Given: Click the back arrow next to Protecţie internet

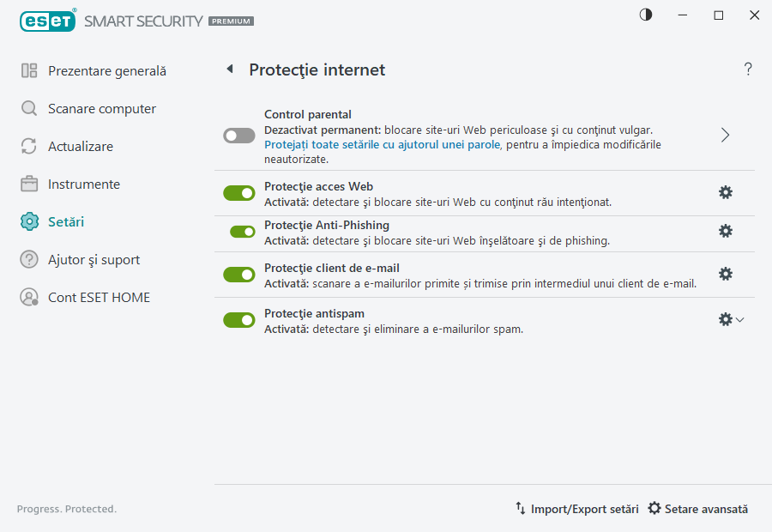Looking at the screenshot, I should [229, 70].
